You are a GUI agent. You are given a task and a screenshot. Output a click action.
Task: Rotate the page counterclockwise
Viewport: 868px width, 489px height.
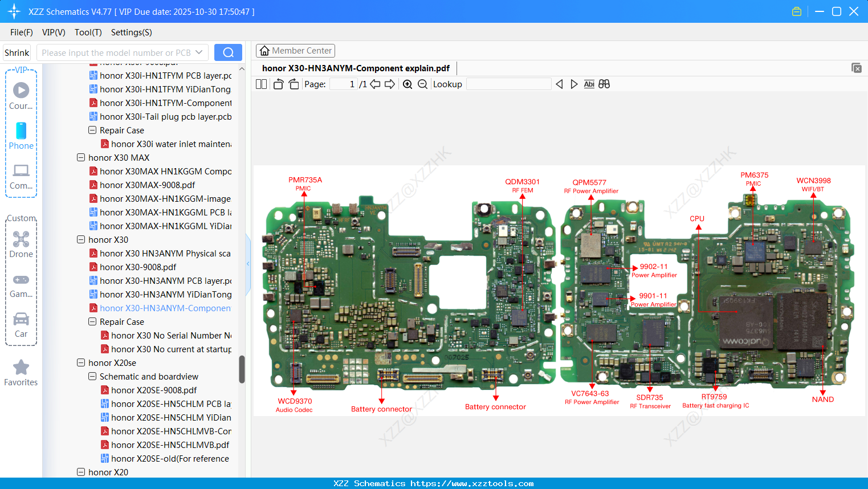278,84
